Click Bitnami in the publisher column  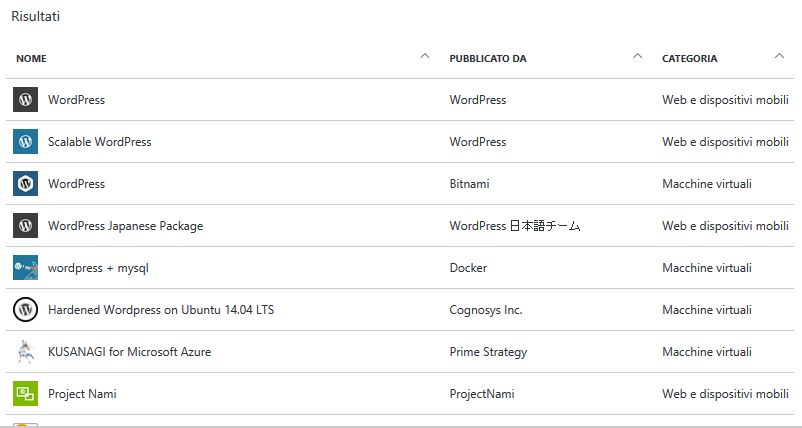click(x=470, y=184)
